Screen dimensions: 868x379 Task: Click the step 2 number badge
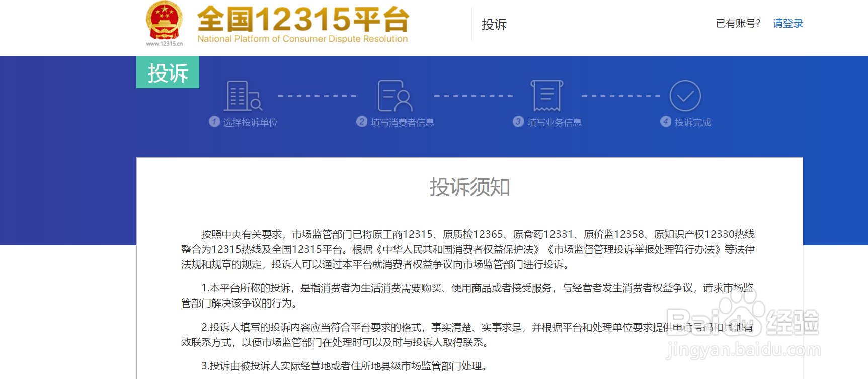[362, 122]
